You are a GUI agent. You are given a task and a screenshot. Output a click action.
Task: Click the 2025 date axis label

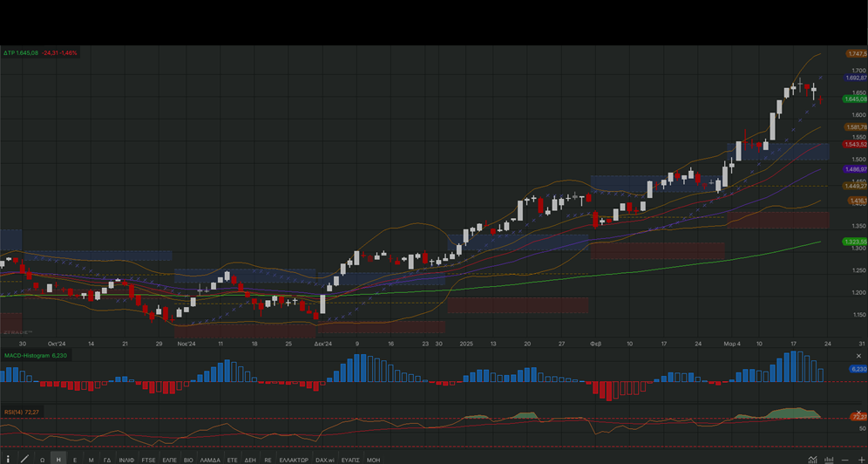point(466,344)
